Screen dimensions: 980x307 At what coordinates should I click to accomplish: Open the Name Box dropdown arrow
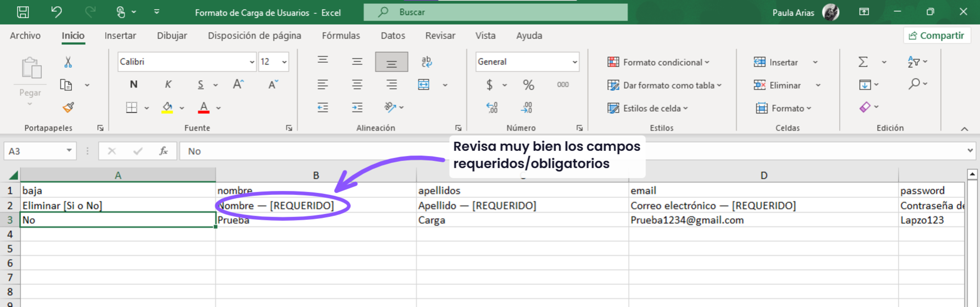point(69,151)
